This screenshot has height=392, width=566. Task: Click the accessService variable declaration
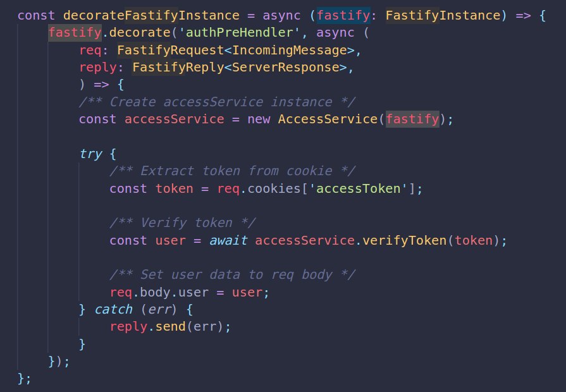(175, 119)
